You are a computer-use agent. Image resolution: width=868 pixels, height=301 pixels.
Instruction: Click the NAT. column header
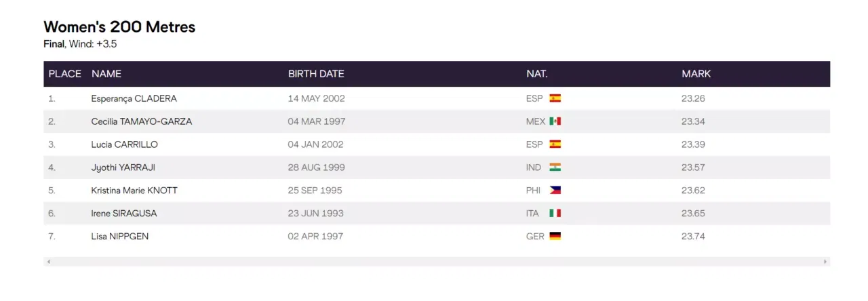(x=536, y=74)
